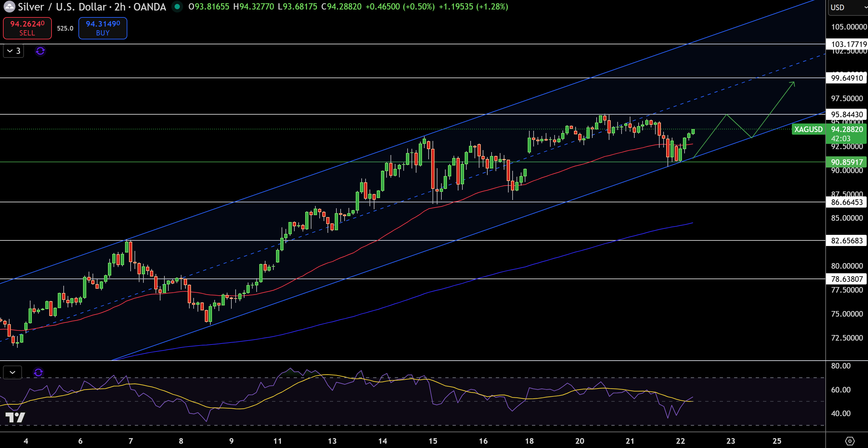The width and height of the screenshot is (868, 448).
Task: Click the date 22 on time axis
Action: (x=680, y=441)
